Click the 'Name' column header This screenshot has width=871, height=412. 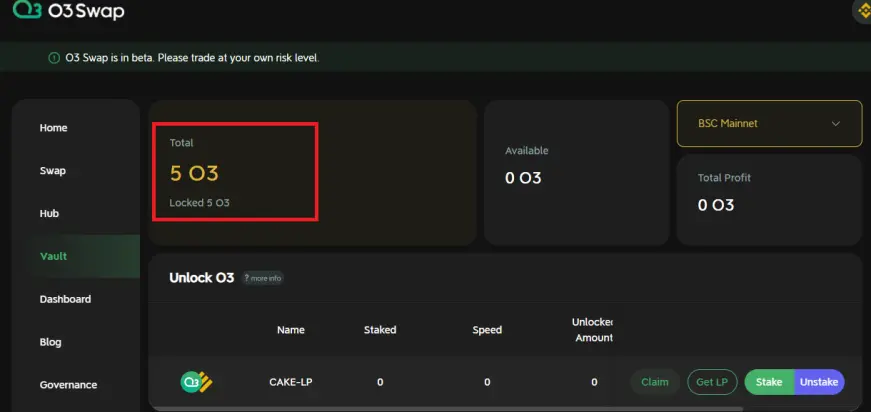coord(291,330)
